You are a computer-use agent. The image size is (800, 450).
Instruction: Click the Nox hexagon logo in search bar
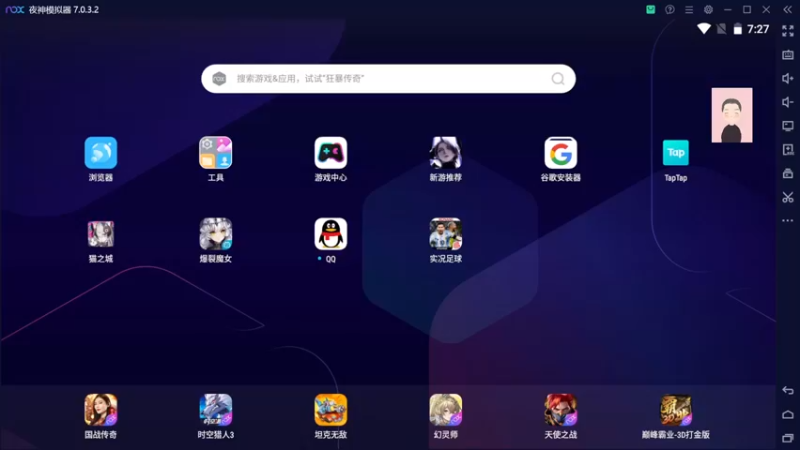[x=219, y=79]
